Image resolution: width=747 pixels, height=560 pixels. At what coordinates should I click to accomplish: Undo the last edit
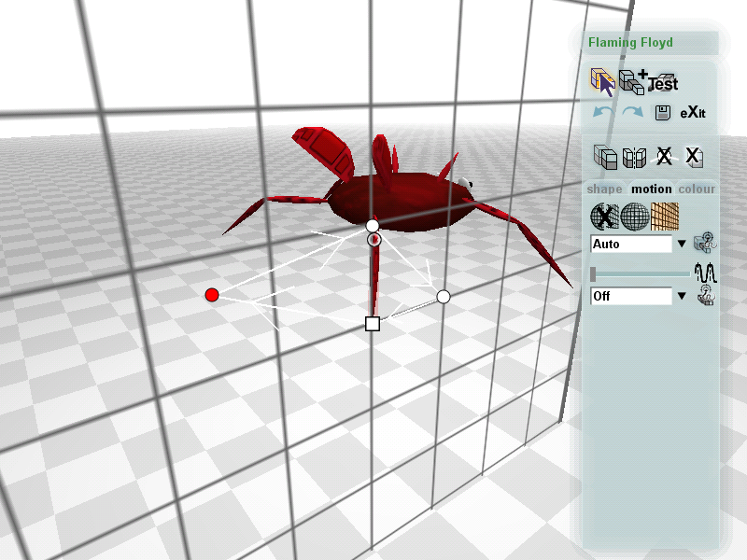[603, 113]
